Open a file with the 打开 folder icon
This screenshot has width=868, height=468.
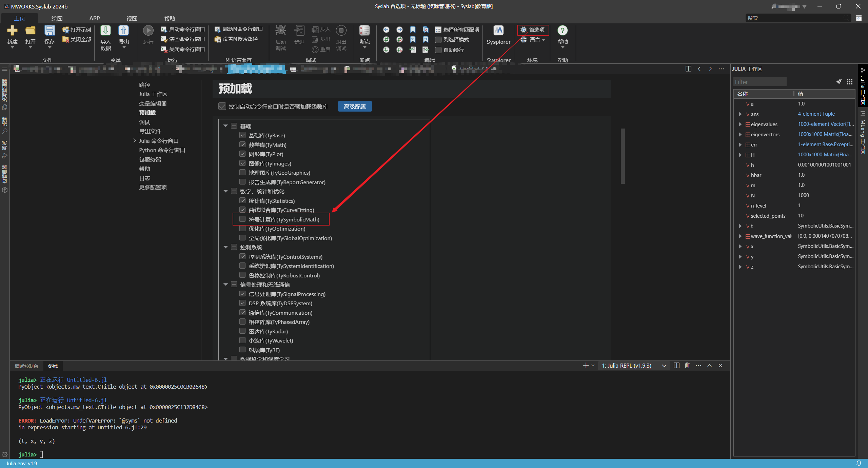coord(30,31)
